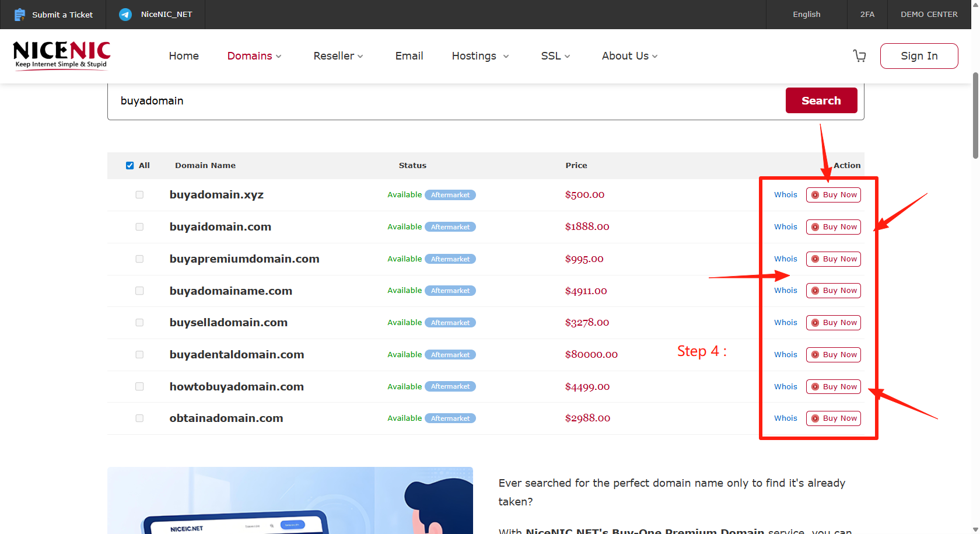
Task: Check the checkbox next to buyadomain.xyz
Action: [139, 194]
